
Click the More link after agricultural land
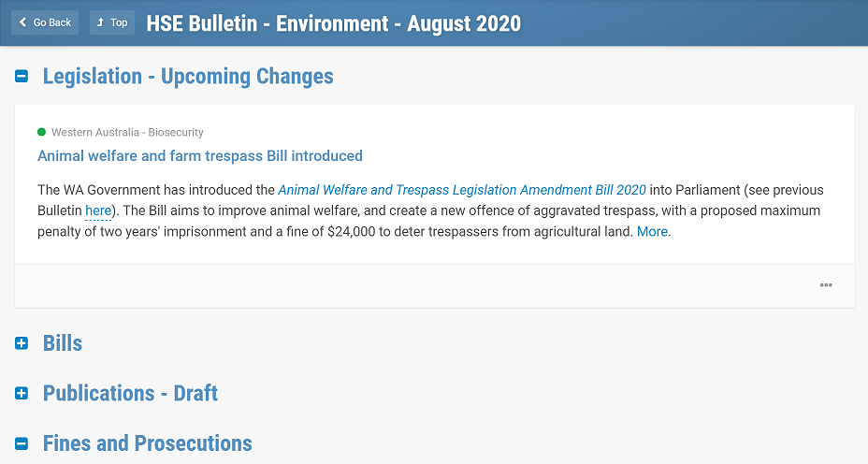(x=652, y=231)
